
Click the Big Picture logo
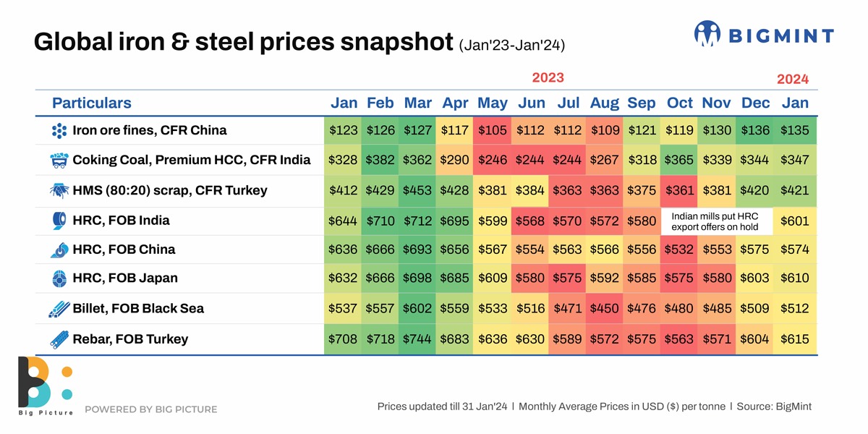tap(45, 386)
